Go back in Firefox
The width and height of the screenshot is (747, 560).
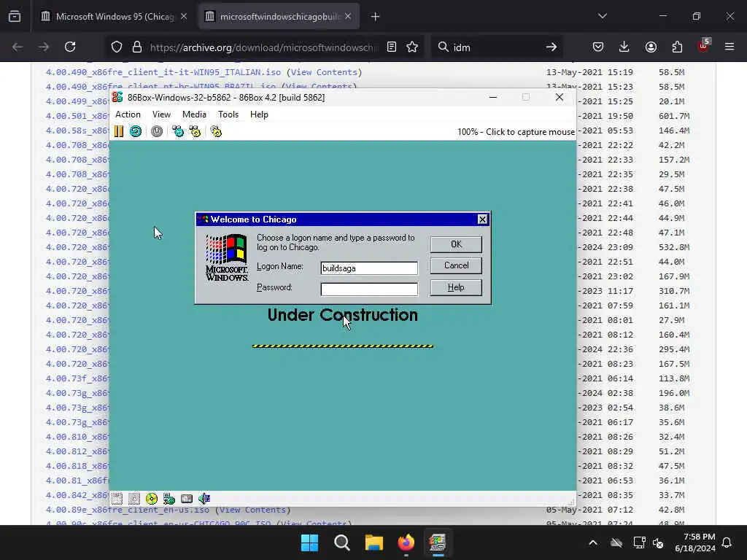(x=18, y=47)
